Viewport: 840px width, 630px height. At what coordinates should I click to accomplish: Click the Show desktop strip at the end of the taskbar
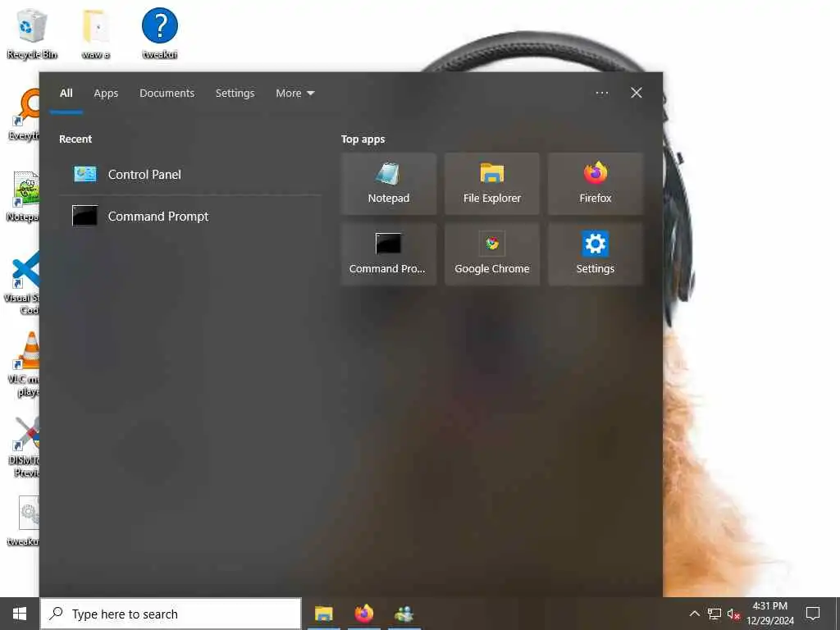pyautogui.click(x=838, y=614)
